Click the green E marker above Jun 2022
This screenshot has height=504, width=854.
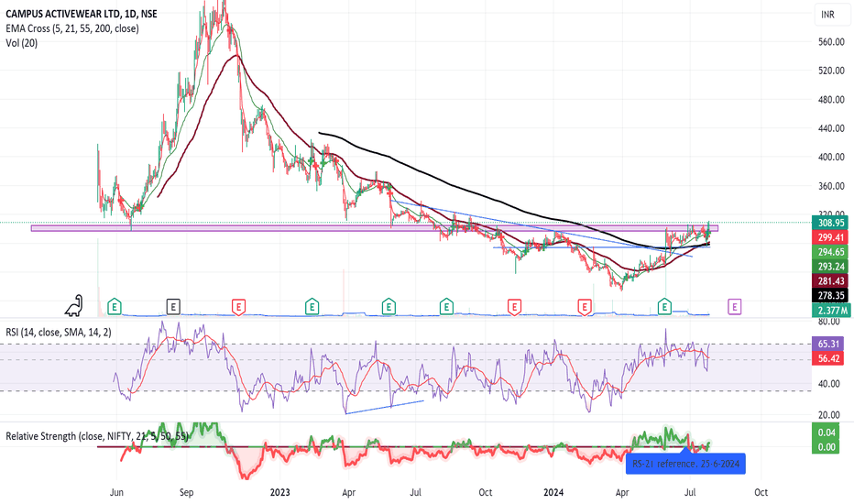tap(115, 307)
